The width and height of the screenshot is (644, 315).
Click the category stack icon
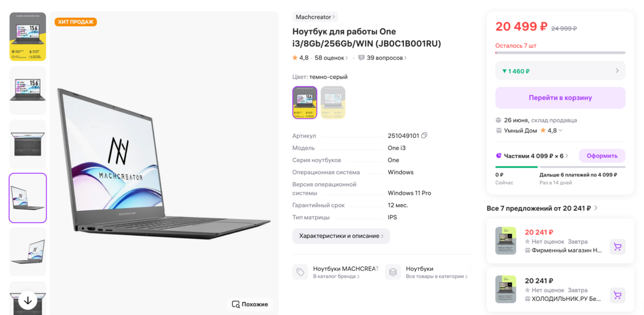point(393,272)
